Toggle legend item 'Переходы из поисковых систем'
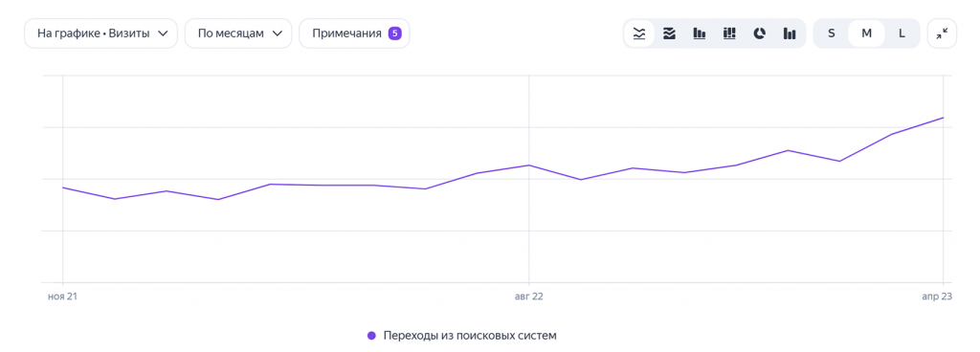The width and height of the screenshot is (980, 352). tap(462, 336)
